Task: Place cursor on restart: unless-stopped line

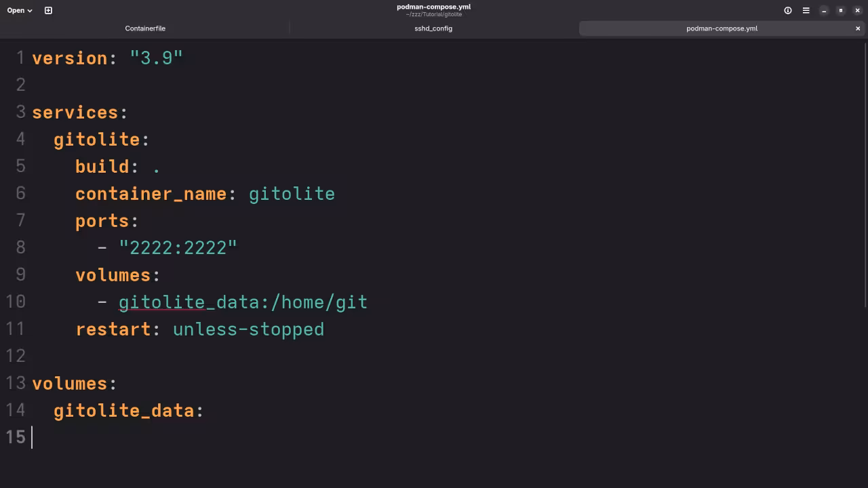Action: pyautogui.click(x=200, y=329)
